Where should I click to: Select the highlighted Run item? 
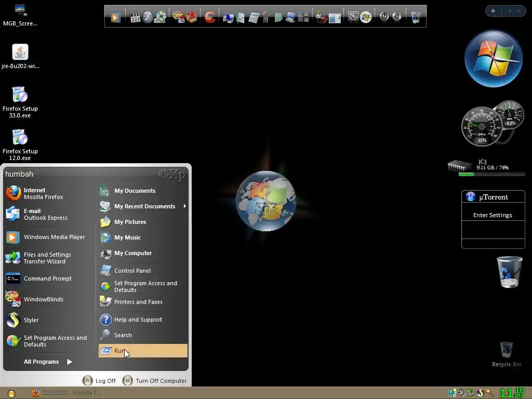143,351
